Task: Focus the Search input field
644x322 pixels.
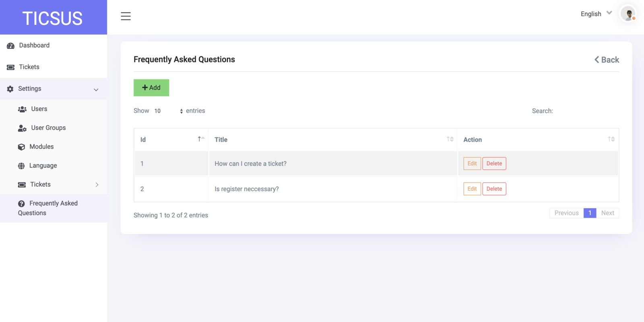Action: point(587,111)
